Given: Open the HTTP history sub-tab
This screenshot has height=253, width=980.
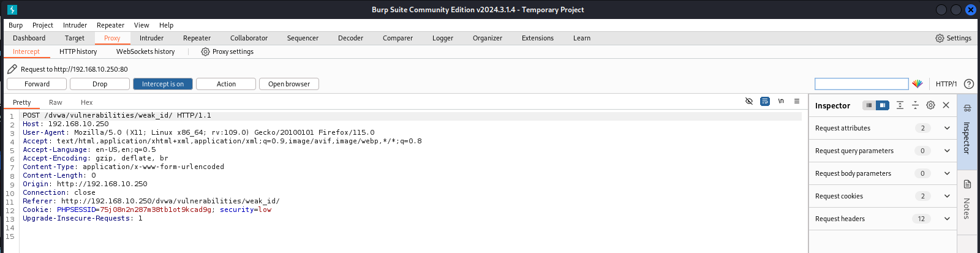Looking at the screenshot, I should [78, 51].
